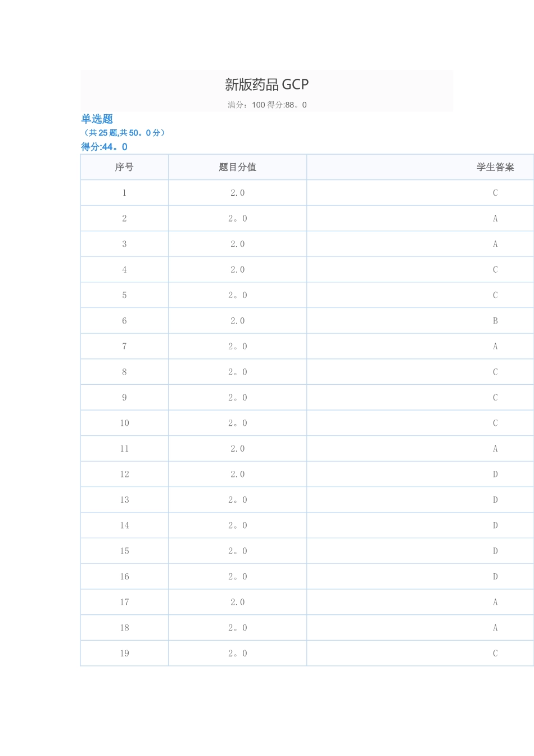534x756 pixels.
Task: Click answer A in row 2
Action: coord(495,218)
